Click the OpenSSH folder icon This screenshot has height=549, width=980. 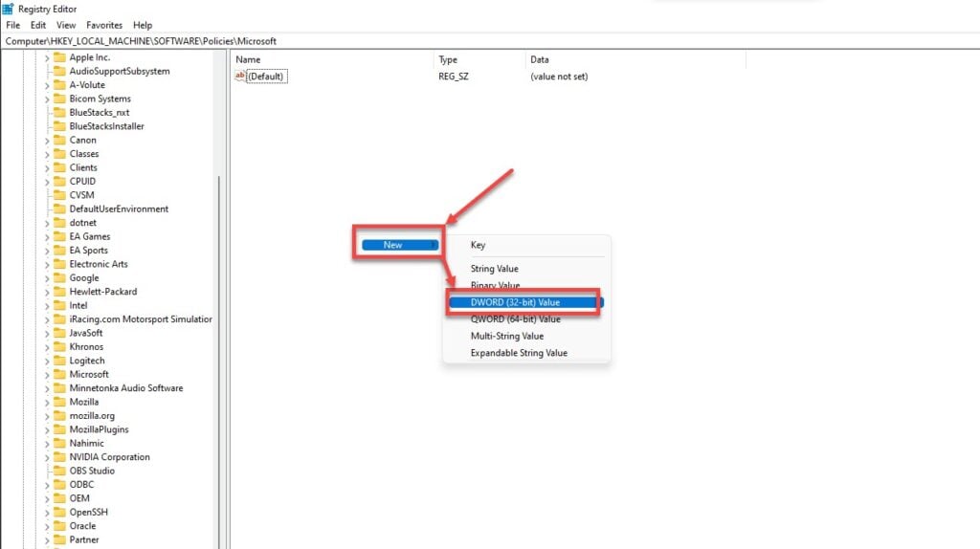pyautogui.click(x=59, y=512)
